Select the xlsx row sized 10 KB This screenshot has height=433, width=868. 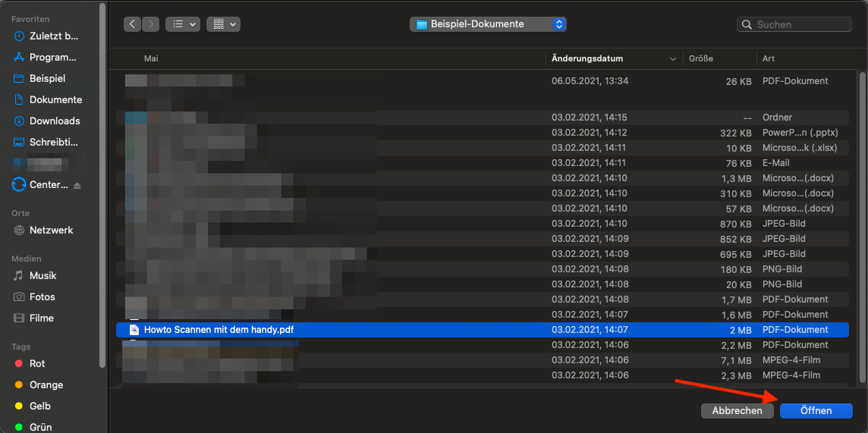pos(482,148)
